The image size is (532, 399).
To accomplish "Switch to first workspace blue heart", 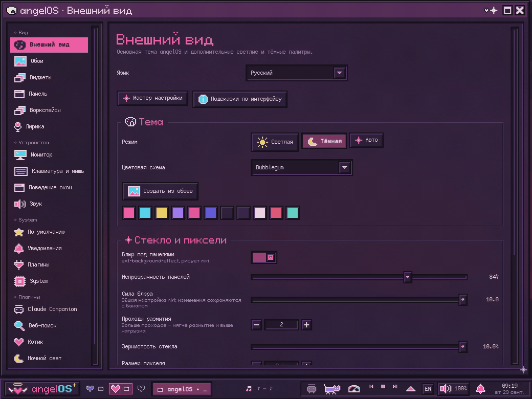I will tap(90, 389).
